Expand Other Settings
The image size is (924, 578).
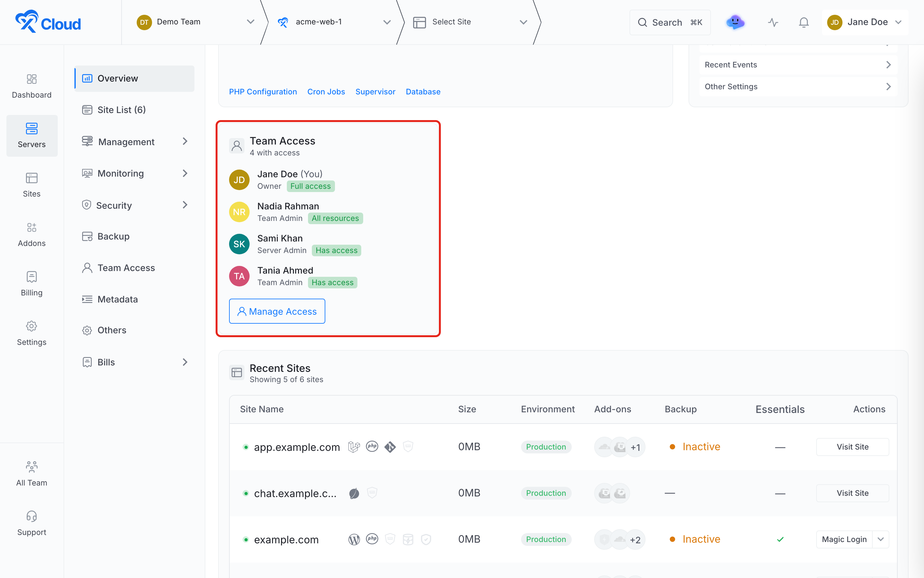(x=798, y=86)
